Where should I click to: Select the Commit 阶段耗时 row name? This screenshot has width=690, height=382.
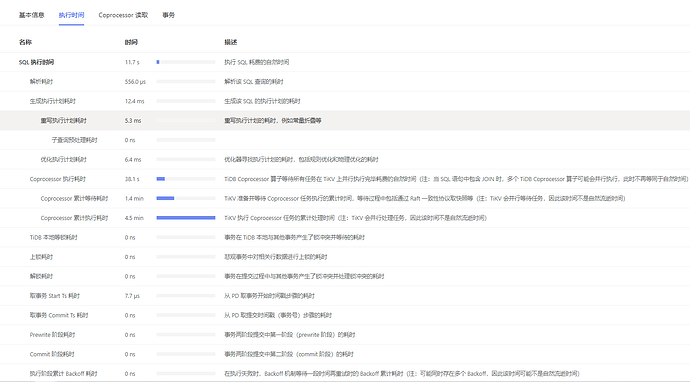tap(52, 354)
